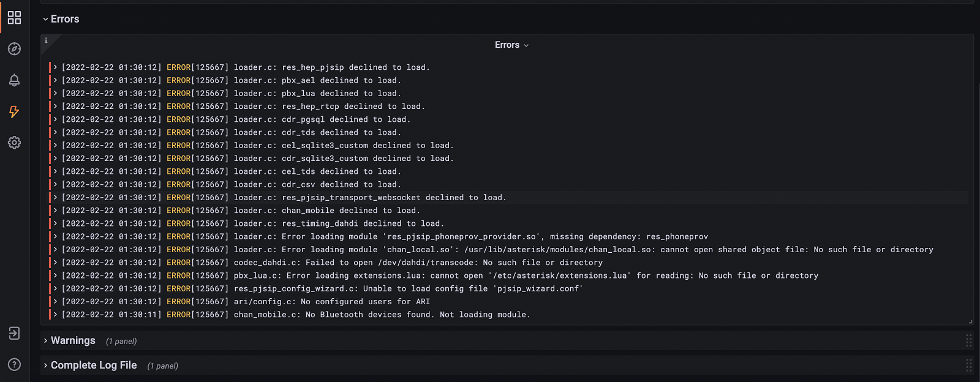Open the Explore compass icon
The width and height of the screenshot is (980, 382).
[x=14, y=49]
